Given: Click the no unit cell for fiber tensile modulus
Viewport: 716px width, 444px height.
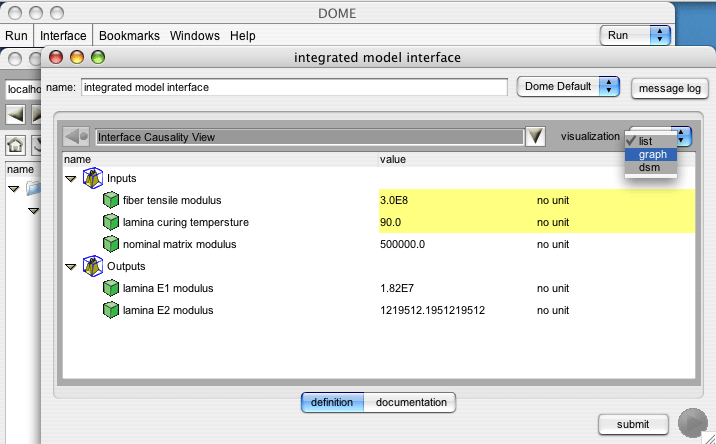Looking at the screenshot, I should 553,200.
